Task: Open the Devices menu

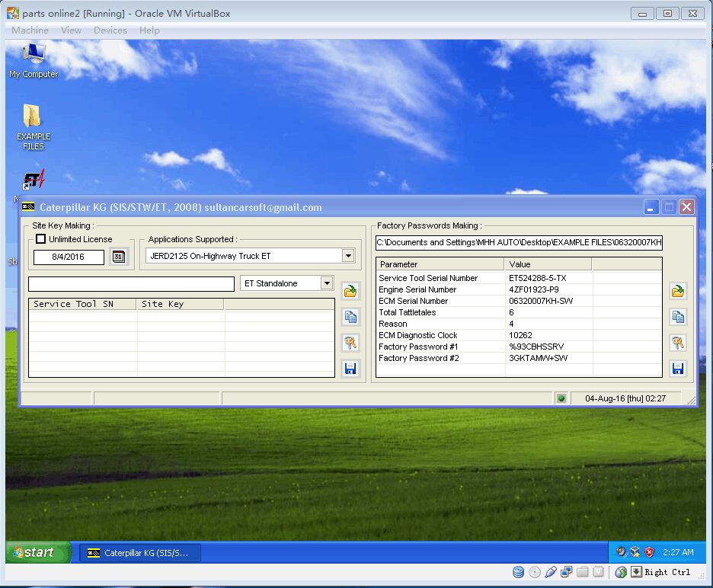Action: pos(110,30)
